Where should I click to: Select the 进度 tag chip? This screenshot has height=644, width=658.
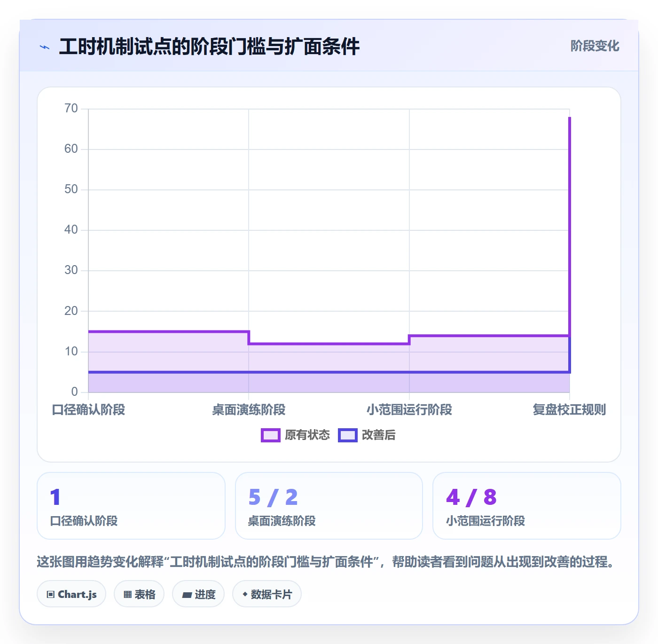(x=198, y=594)
